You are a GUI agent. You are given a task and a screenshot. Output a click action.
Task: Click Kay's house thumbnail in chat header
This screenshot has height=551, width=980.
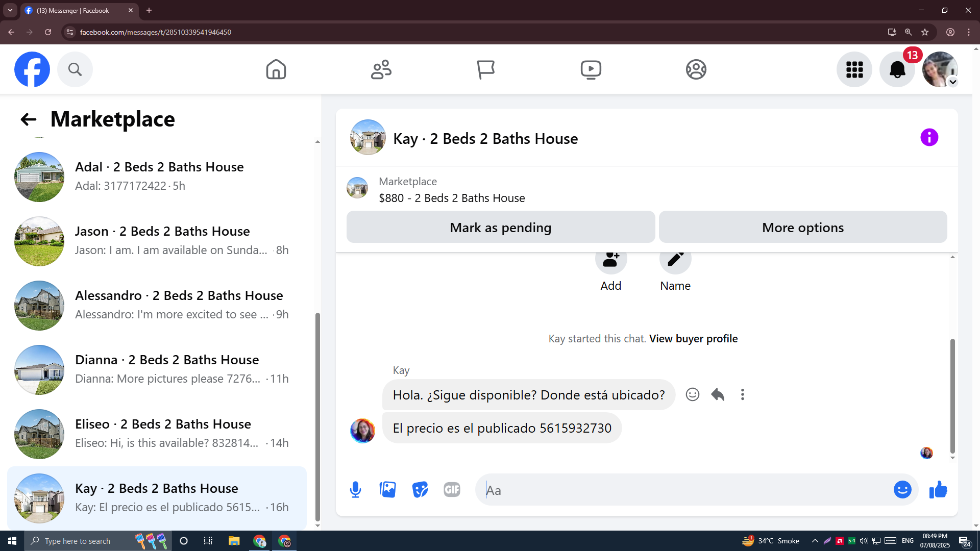pyautogui.click(x=367, y=137)
